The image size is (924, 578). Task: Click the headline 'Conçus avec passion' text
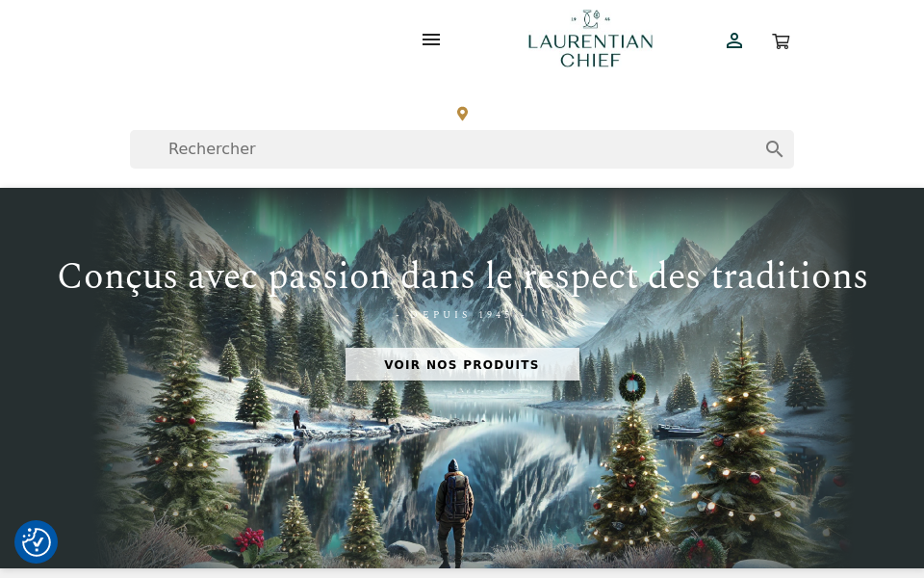pyautogui.click(x=224, y=276)
